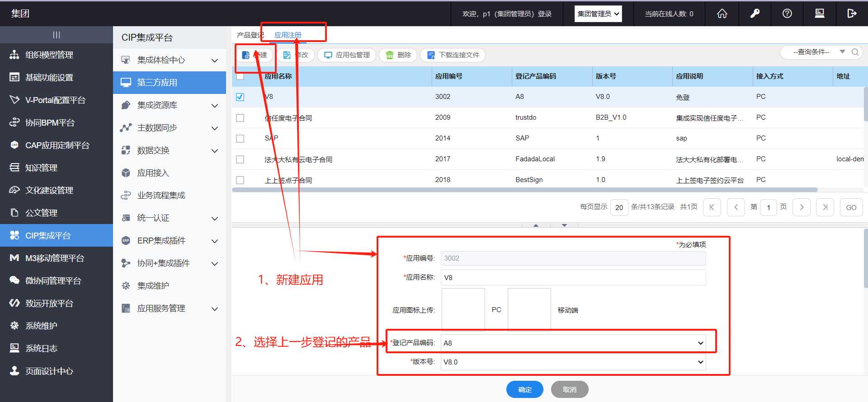The image size is (868, 402).
Task: Click the 应用名称 input field
Action: pyautogui.click(x=573, y=277)
